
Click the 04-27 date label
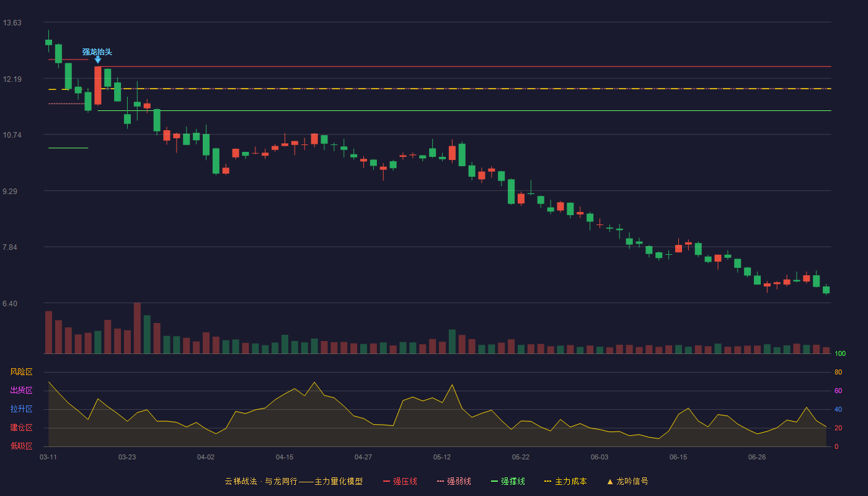point(363,457)
